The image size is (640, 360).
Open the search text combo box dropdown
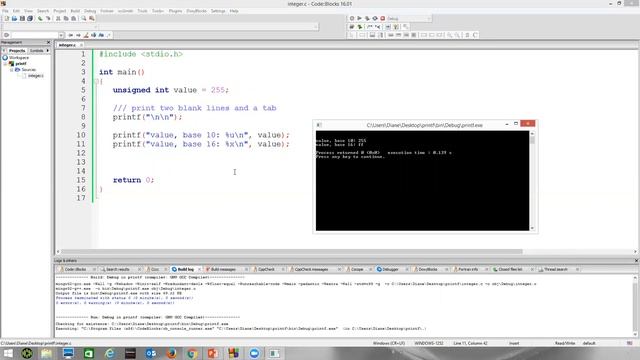61,35
